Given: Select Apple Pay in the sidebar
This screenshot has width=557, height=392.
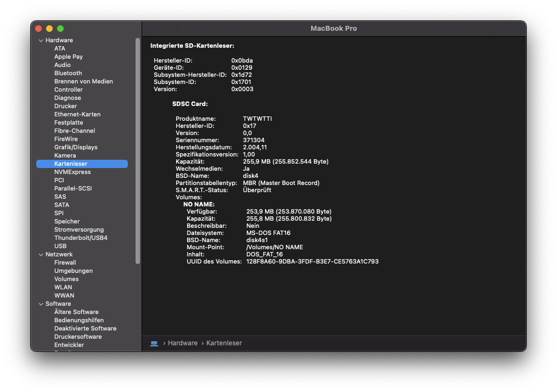Looking at the screenshot, I should tap(69, 57).
